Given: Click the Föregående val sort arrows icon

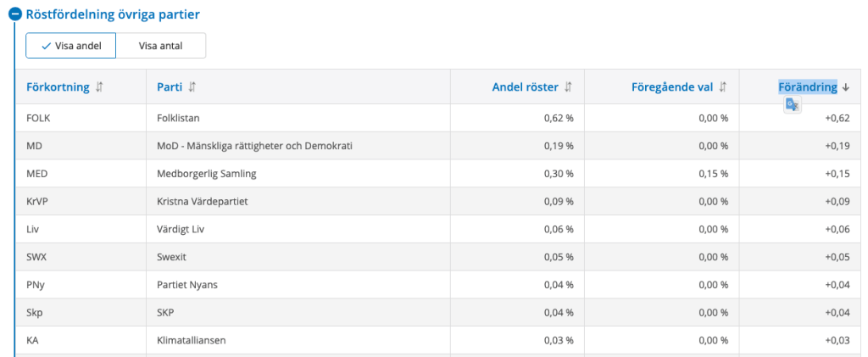Looking at the screenshot, I should 723,86.
